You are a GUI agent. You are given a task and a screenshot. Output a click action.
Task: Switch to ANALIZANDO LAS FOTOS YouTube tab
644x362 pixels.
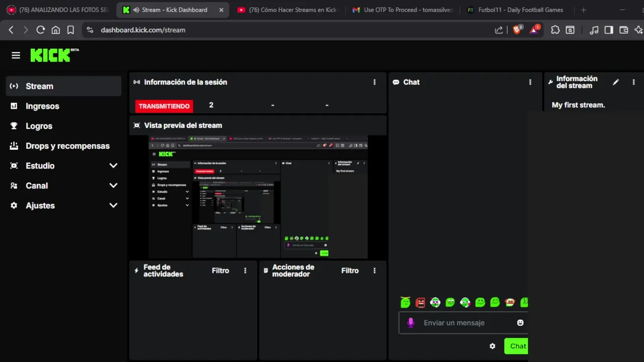coord(58,10)
